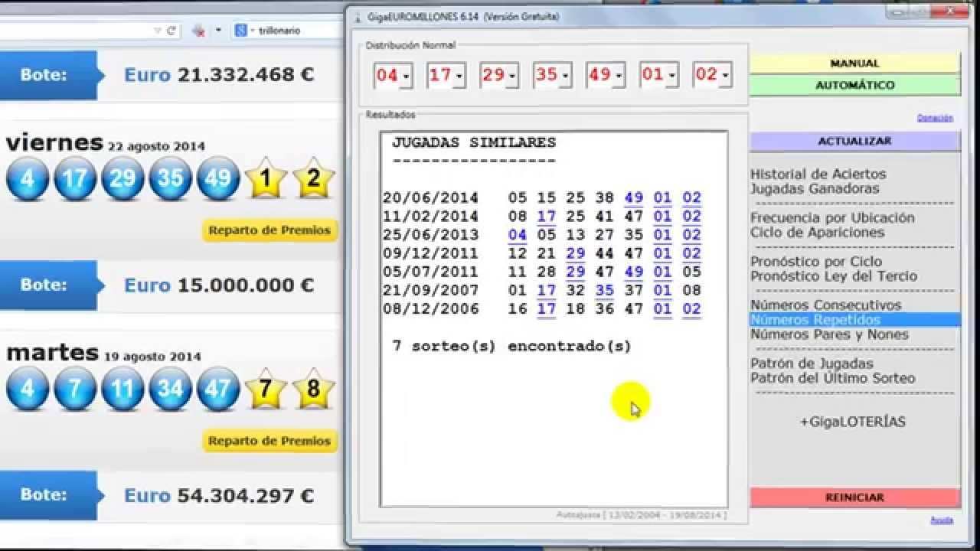Click ball 47 in martes draw
This screenshot has height=551, width=980.
pos(218,390)
